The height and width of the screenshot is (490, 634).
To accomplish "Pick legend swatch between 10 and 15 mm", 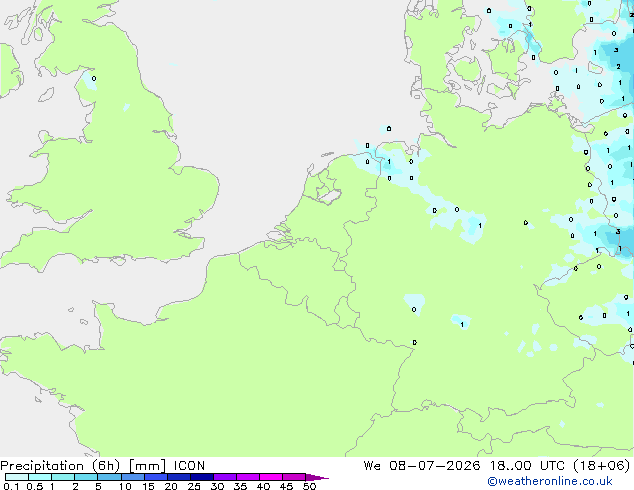I will click(x=133, y=477).
